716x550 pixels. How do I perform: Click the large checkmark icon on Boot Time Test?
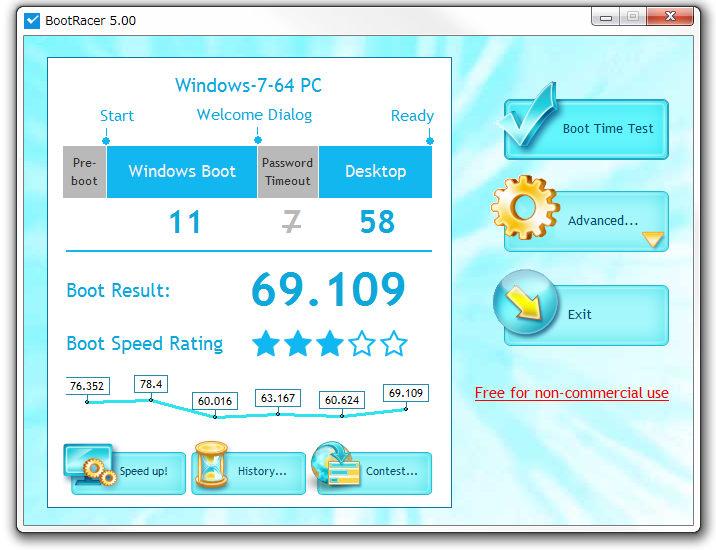[528, 115]
